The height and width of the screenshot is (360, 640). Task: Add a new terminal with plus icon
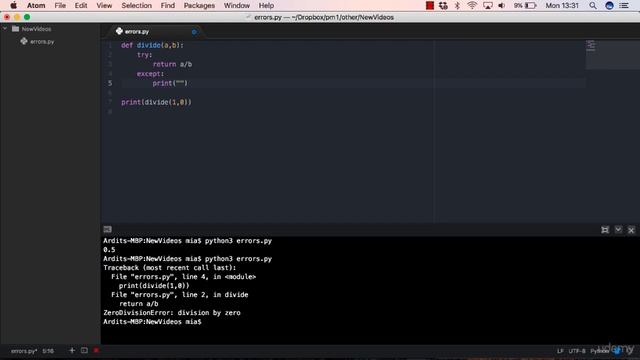coord(72,350)
